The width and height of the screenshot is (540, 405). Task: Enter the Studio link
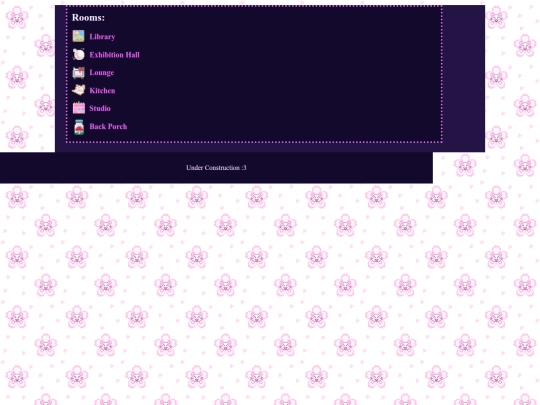[100, 108]
